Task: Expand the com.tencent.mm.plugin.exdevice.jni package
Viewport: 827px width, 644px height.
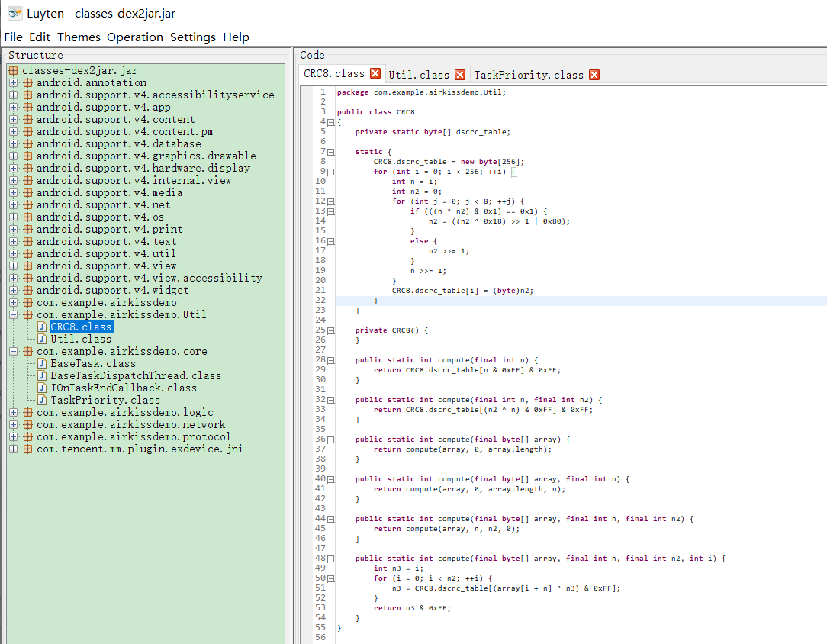Action: pyautogui.click(x=14, y=449)
